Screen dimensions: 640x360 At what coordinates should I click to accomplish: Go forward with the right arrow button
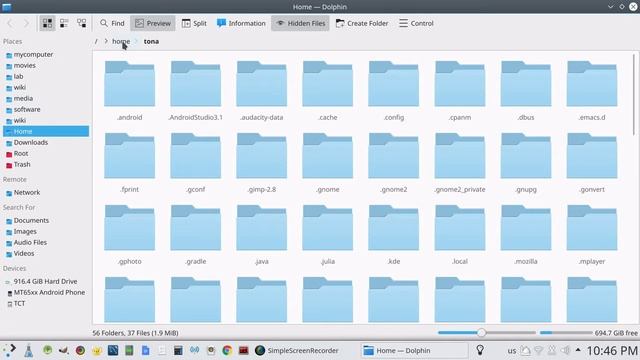click(26, 23)
